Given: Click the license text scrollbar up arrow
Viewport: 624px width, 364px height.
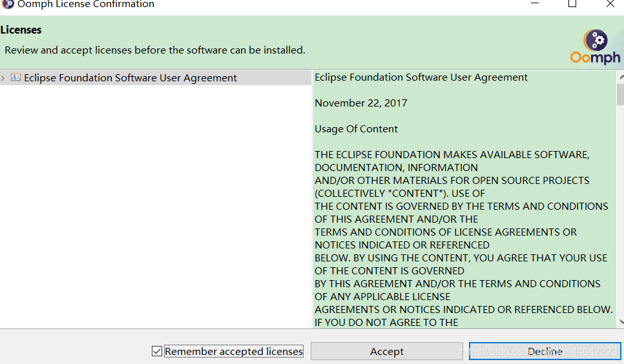Looking at the screenshot, I should click(621, 77).
